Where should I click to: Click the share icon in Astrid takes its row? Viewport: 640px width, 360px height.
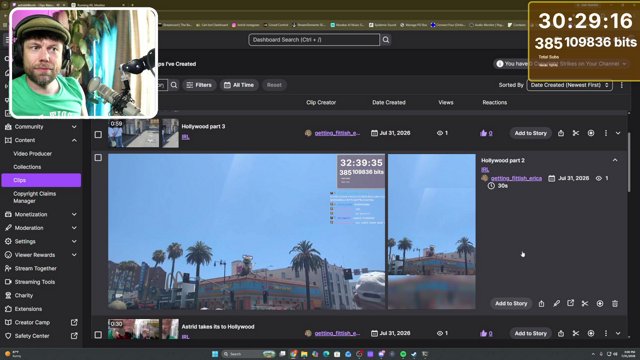[561, 333]
